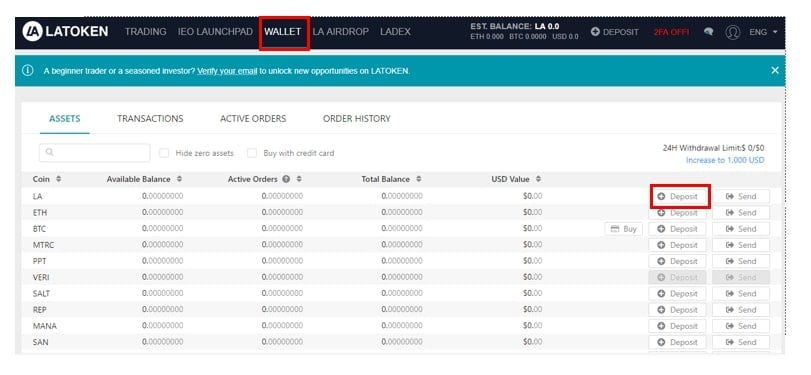Sort by Active Orders column arrows

click(299, 179)
